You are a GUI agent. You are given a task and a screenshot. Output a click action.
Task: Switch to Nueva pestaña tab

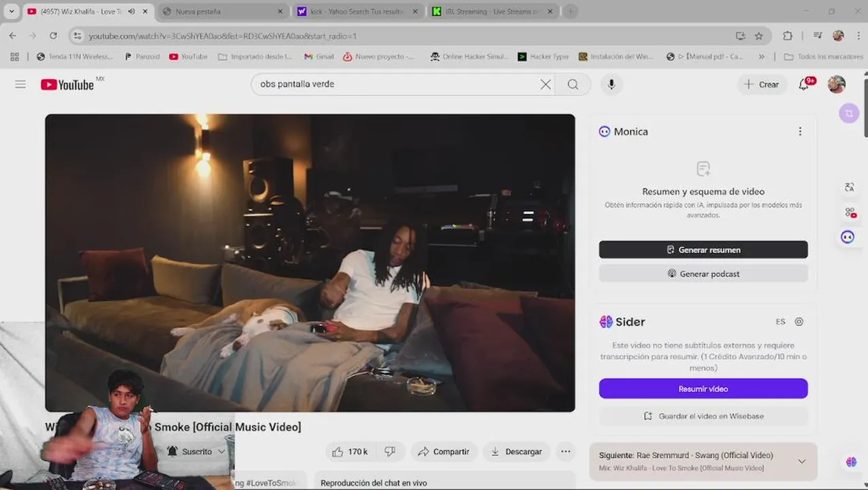coord(221,12)
